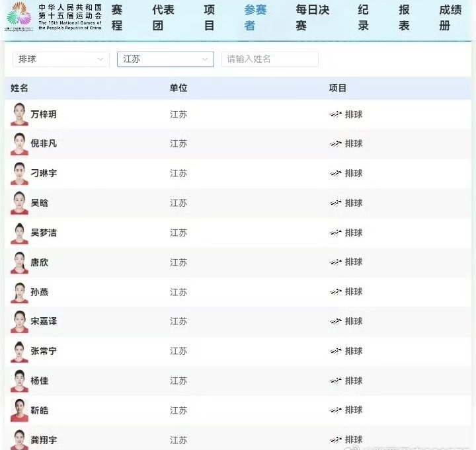Screen dimensions: 476x450
Task: Click volleyball icon in 龚翔宇 row
Action: tap(336, 439)
